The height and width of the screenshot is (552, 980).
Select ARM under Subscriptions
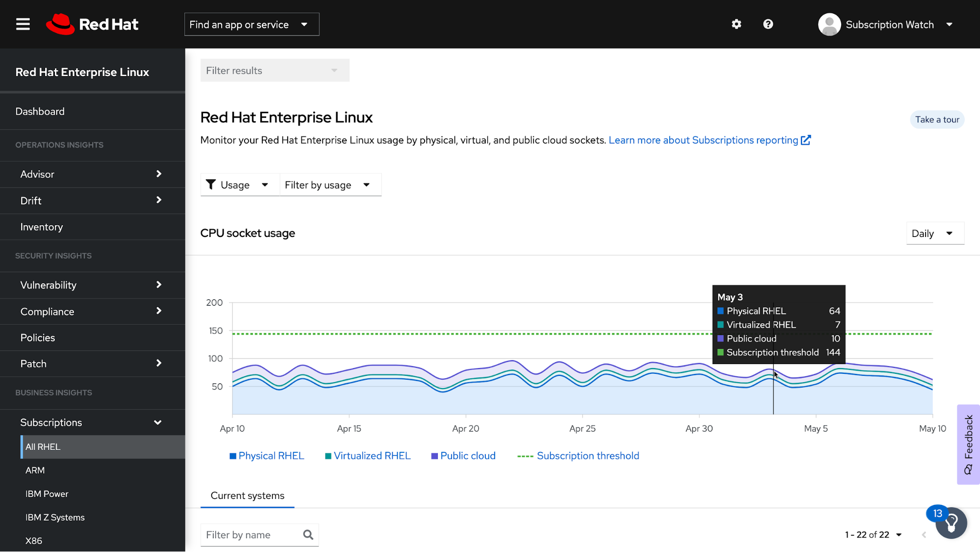pos(35,470)
